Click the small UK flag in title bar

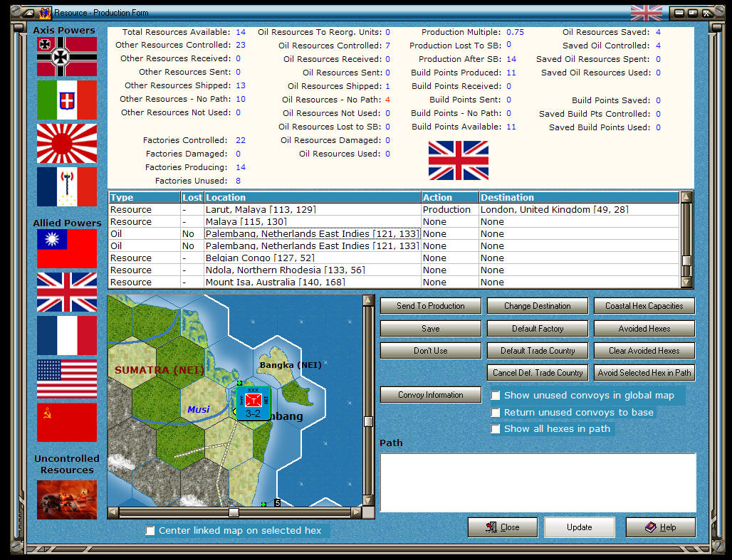tap(647, 13)
